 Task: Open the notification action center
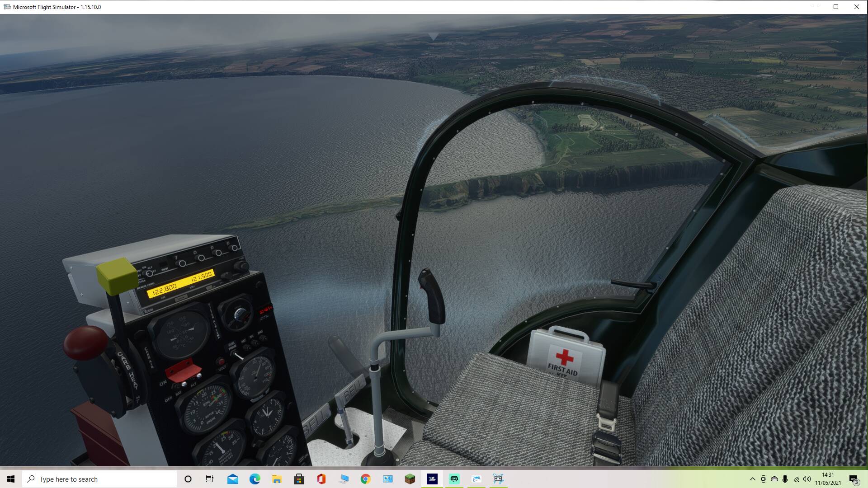pos(853,479)
